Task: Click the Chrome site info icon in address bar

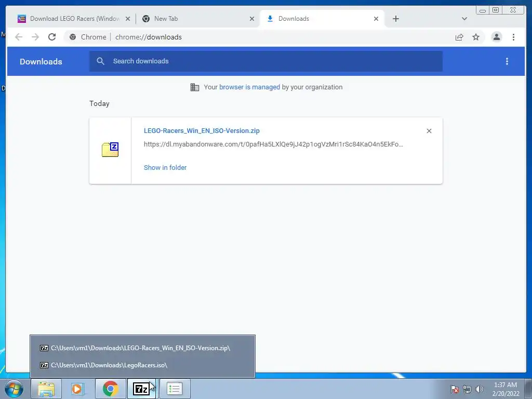Action: [73, 37]
